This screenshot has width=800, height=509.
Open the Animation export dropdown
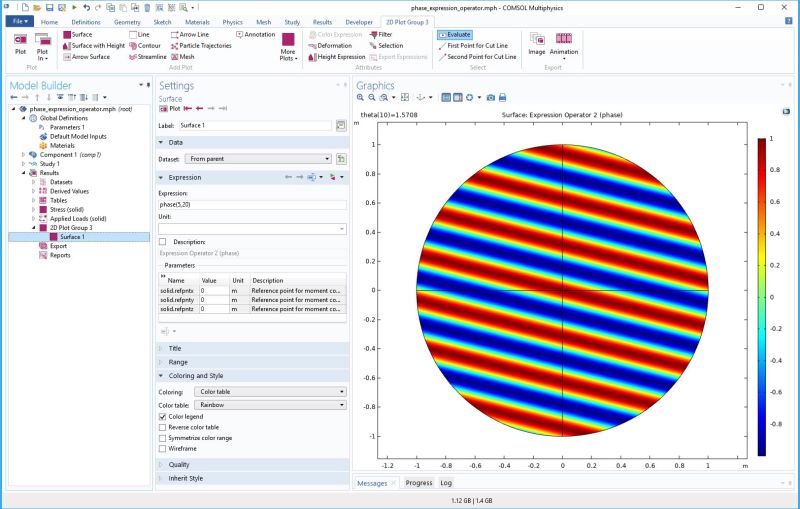coord(564,47)
